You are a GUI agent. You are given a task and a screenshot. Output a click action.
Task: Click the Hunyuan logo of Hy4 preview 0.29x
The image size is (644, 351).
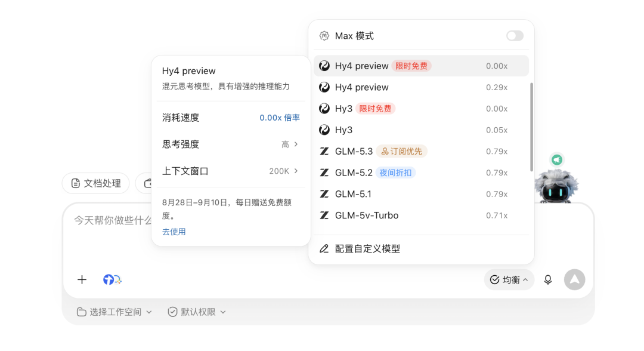click(x=324, y=87)
